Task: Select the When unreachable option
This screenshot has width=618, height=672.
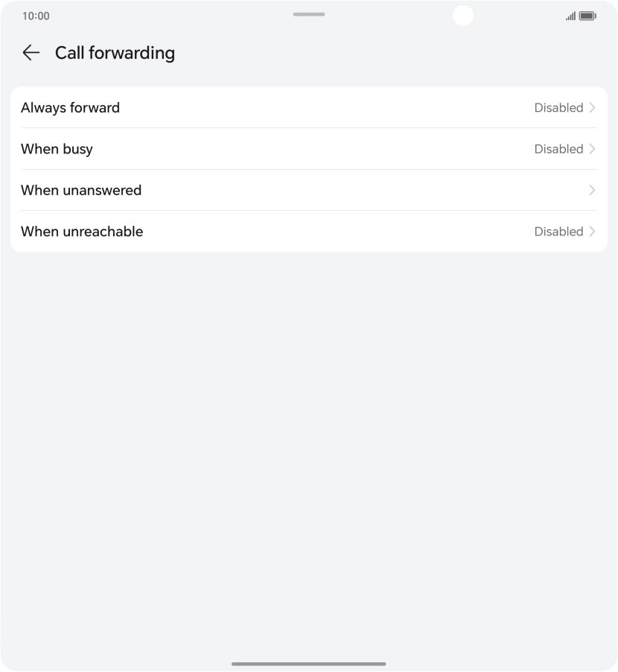Action: coord(82,231)
